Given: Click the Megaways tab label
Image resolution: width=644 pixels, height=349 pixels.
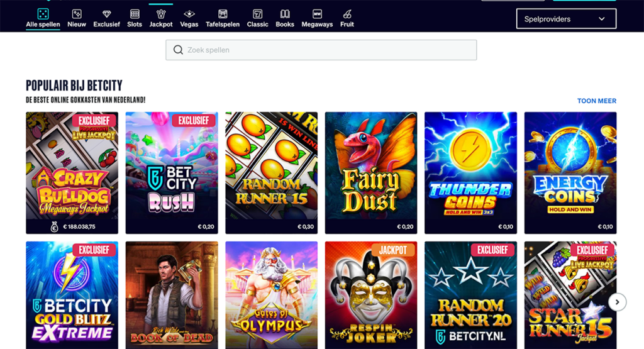Looking at the screenshot, I should pyautogui.click(x=317, y=25).
